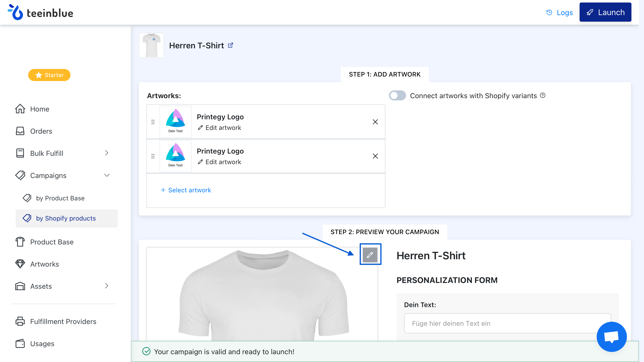The image size is (644, 362).
Task: Click the Logs link text
Action: click(x=565, y=13)
